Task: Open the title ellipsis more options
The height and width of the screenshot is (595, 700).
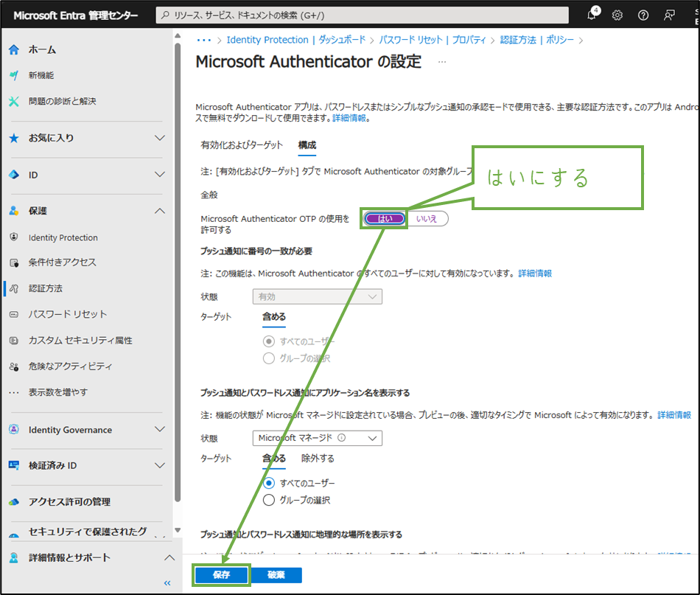Action: point(442,62)
